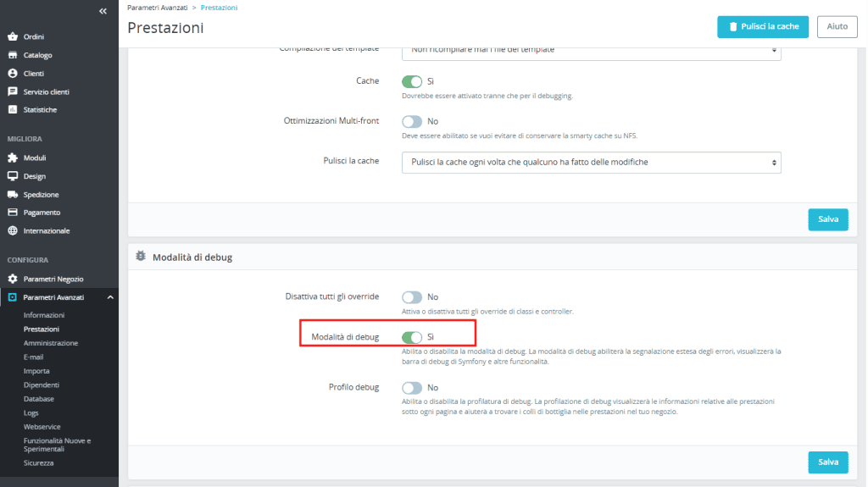868x487 pixels.
Task: Click the Clienti person icon
Action: pos(13,73)
